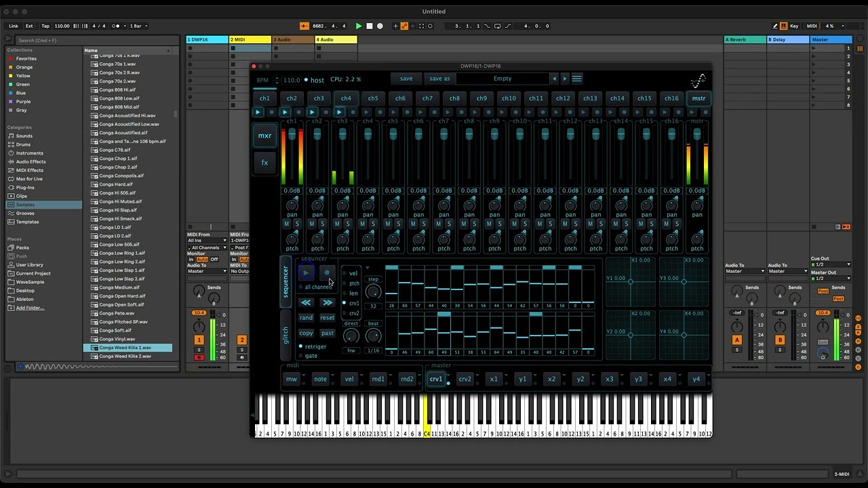Shift the sequence left with double-arrow button
The image size is (868, 488).
click(x=306, y=302)
